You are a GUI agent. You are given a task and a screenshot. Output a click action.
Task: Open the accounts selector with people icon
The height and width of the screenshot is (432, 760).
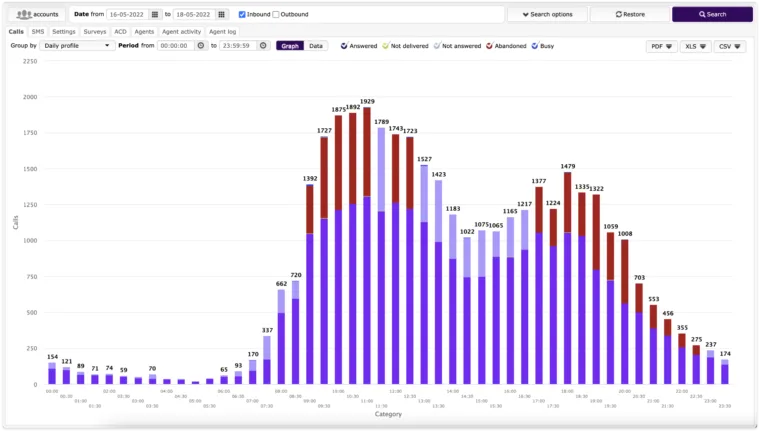pos(37,15)
